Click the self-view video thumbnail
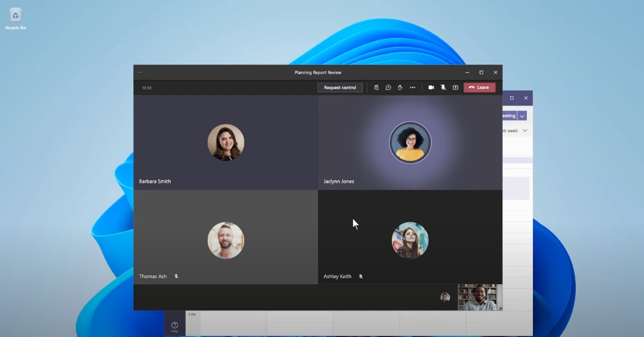This screenshot has width=644, height=337. point(478,297)
